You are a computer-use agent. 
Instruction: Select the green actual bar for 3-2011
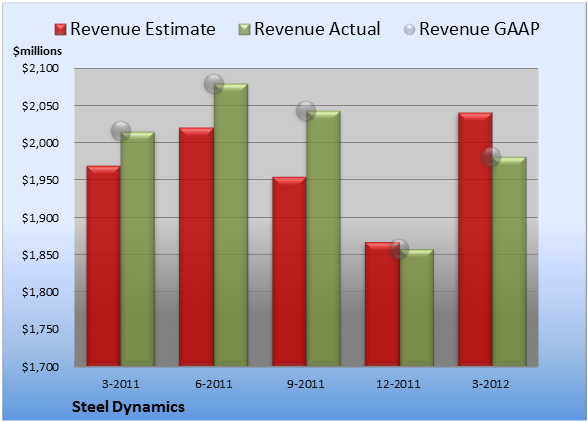coord(138,249)
